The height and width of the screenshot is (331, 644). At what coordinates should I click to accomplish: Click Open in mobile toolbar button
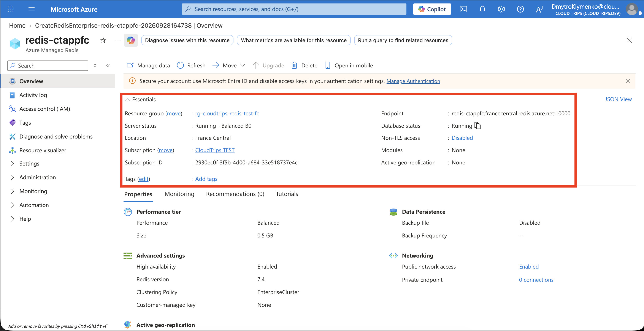(x=349, y=65)
